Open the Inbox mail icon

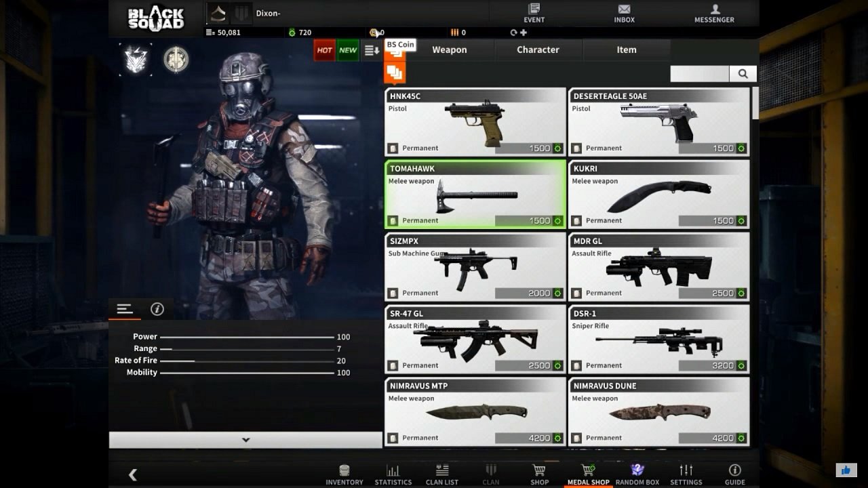(x=624, y=9)
